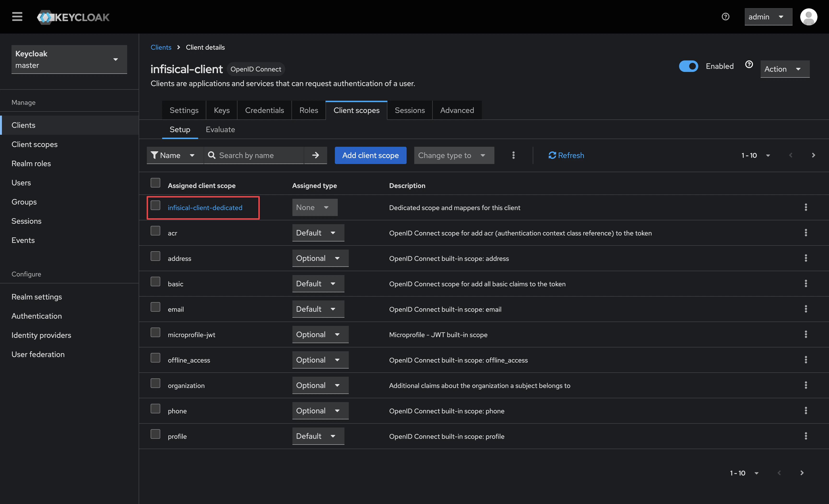
Task: Switch to the Evaluate sub-tab
Action: [x=220, y=129]
